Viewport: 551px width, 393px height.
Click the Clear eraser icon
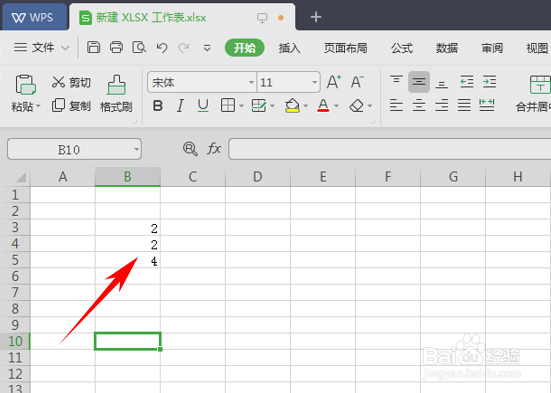point(356,105)
